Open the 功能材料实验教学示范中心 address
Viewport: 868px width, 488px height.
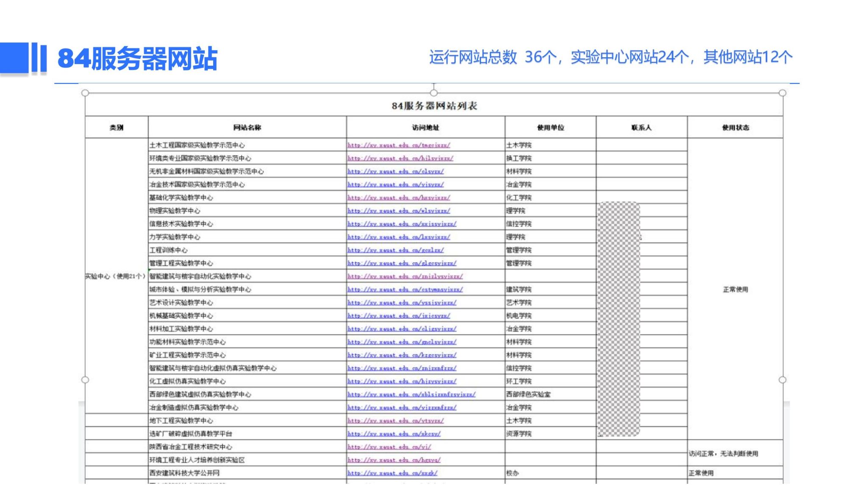pyautogui.click(x=402, y=342)
